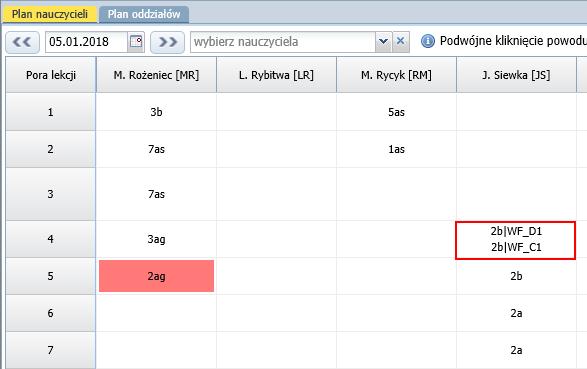Click the 2b lesson in row 5
This screenshot has height=369, width=587.
[x=516, y=276]
